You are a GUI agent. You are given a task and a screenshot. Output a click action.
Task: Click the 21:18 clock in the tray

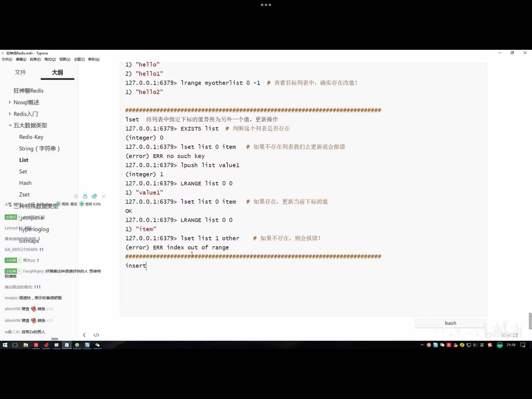tap(511, 345)
